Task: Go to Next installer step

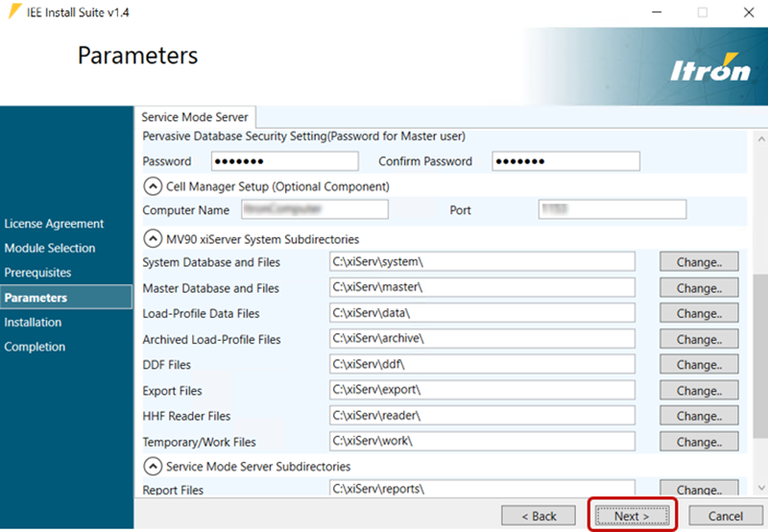Action: click(632, 516)
